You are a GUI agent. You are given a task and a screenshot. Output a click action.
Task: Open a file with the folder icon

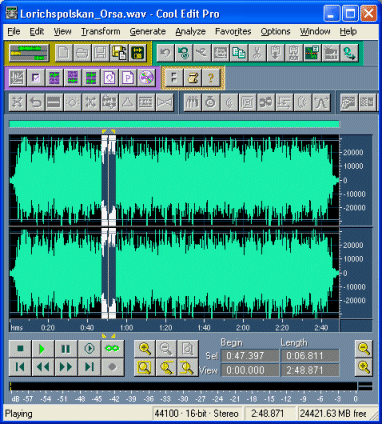(82, 53)
